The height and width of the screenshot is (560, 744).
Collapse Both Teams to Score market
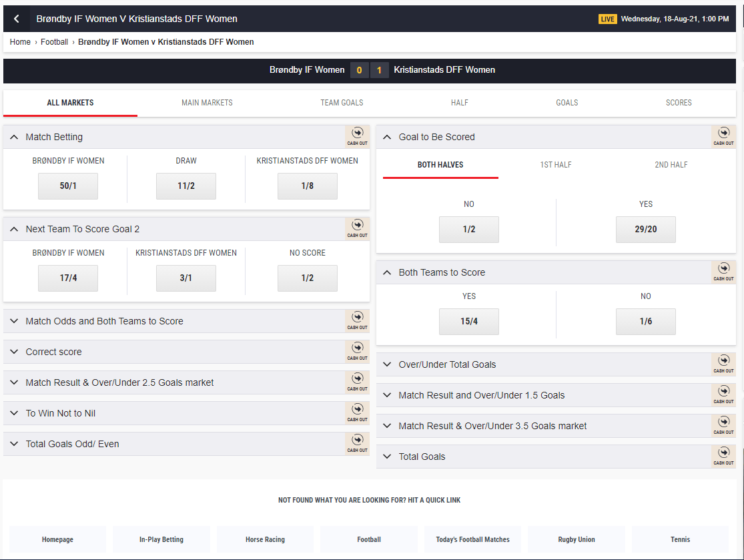point(387,272)
